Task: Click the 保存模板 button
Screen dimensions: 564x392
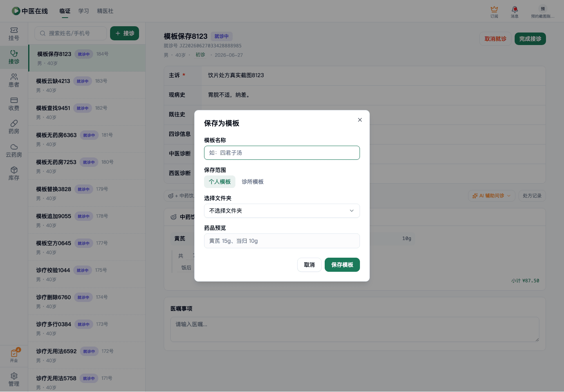Action: [x=342, y=265]
